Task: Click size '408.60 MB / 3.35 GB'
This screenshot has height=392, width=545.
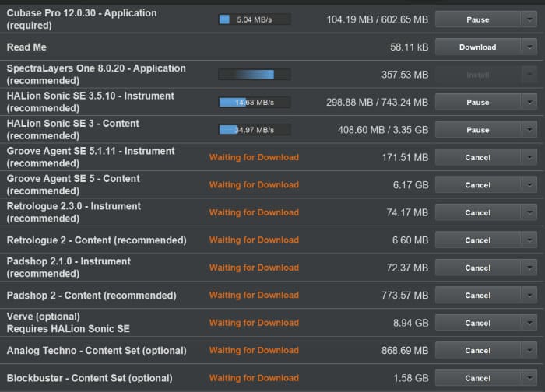Action: pyautogui.click(x=383, y=130)
